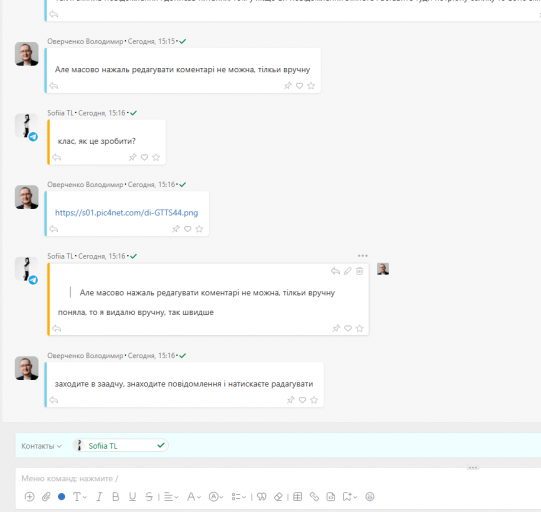This screenshot has width=541, height=512.
Task: Reply to the pic4net link message
Action: tap(54, 229)
